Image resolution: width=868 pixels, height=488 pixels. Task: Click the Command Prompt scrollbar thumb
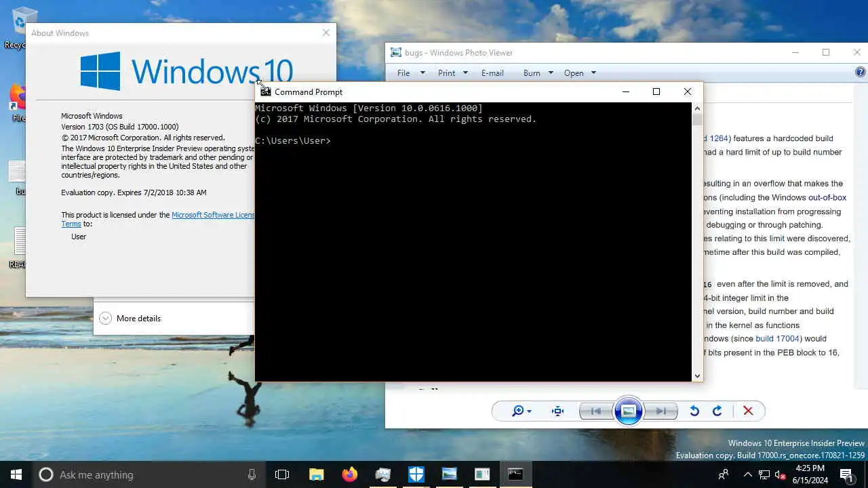697,120
